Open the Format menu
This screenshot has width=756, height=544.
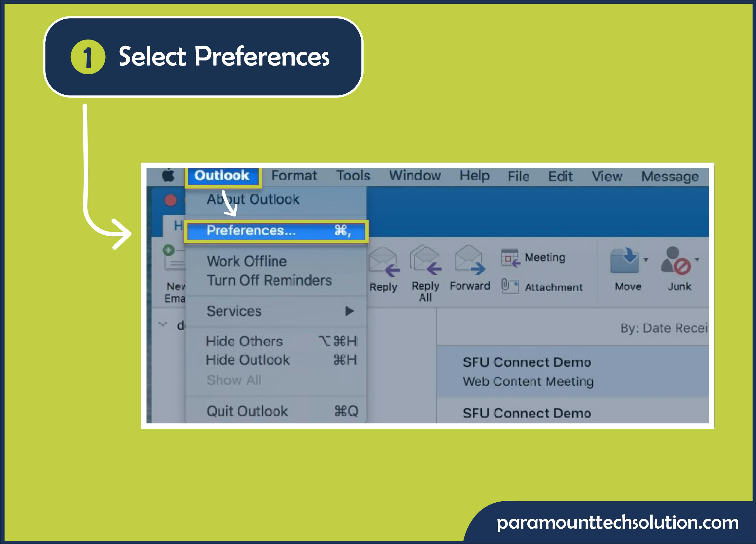[294, 176]
